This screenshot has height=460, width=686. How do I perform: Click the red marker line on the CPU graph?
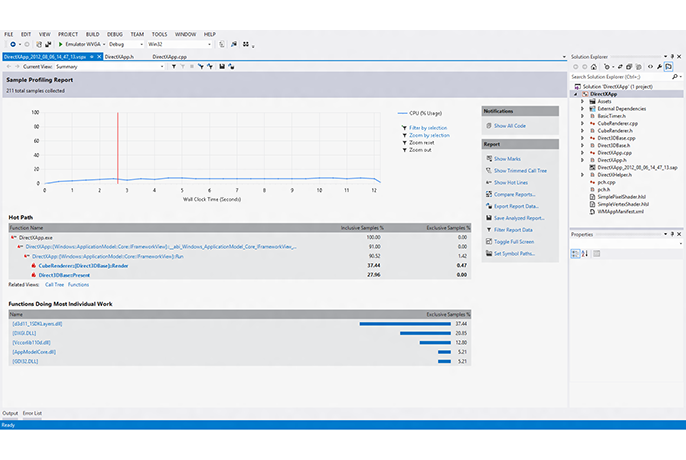pos(118,147)
